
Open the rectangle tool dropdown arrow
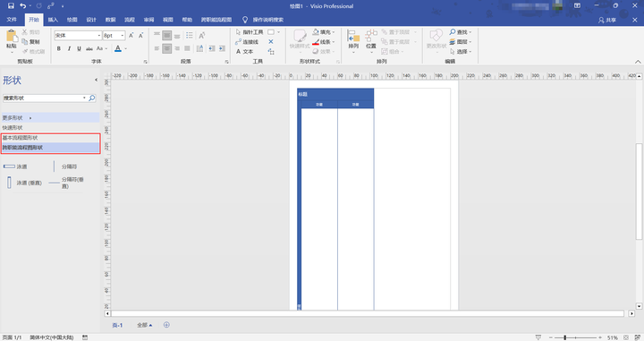pyautogui.click(x=278, y=32)
